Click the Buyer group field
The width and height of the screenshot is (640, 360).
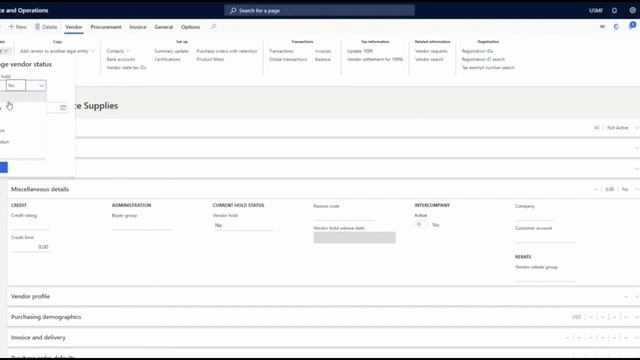coord(142,225)
